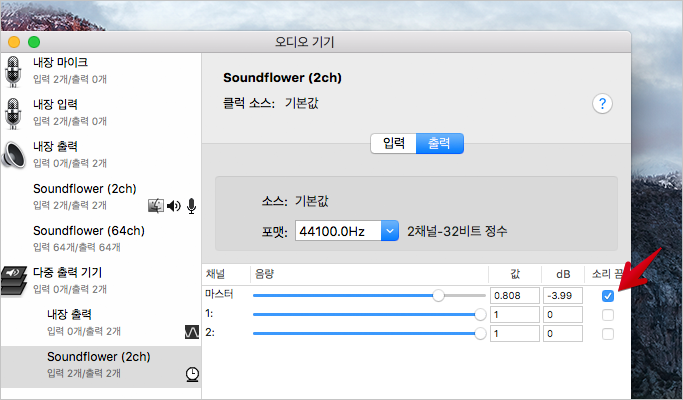The width and height of the screenshot is (683, 400).
Task: Click the 마스터 volume slider knob
Action: coord(438,295)
